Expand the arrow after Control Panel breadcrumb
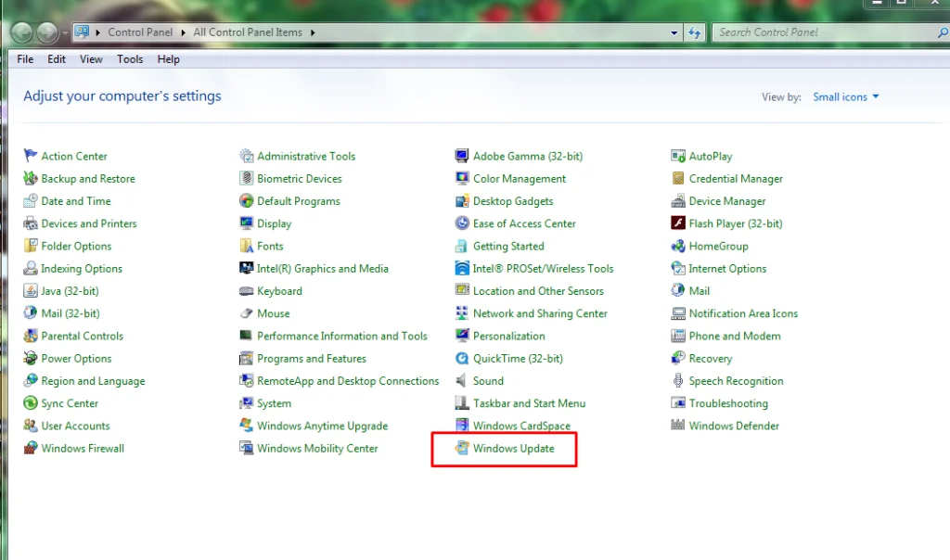Viewport: 950px width, 560px height. (183, 32)
